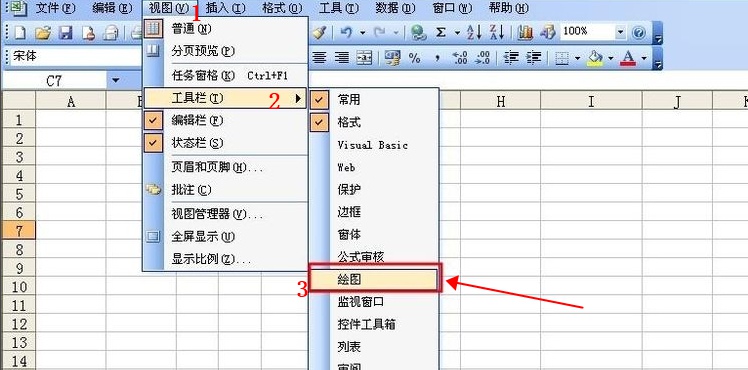Uncheck the 格式 formatting toolbar
The image size is (748, 370).
[374, 123]
